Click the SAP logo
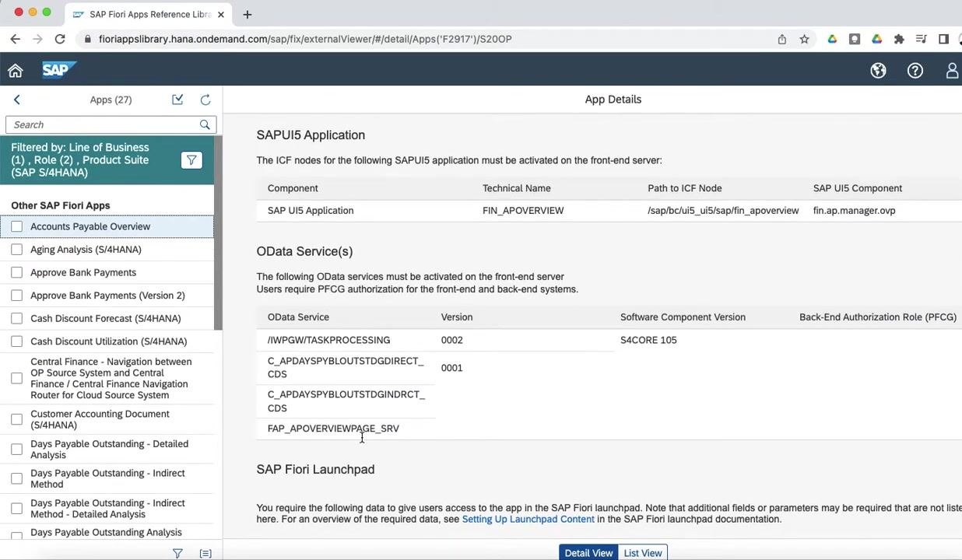962x560 pixels. point(58,70)
